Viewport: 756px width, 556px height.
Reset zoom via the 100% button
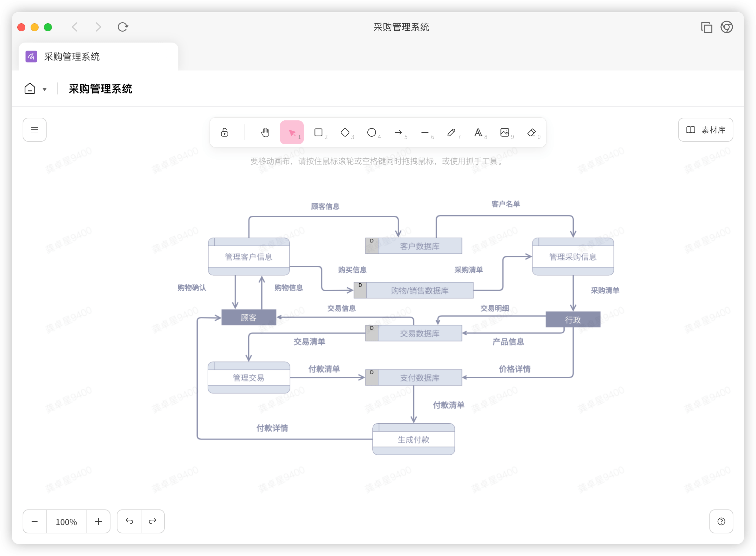pyautogui.click(x=66, y=521)
